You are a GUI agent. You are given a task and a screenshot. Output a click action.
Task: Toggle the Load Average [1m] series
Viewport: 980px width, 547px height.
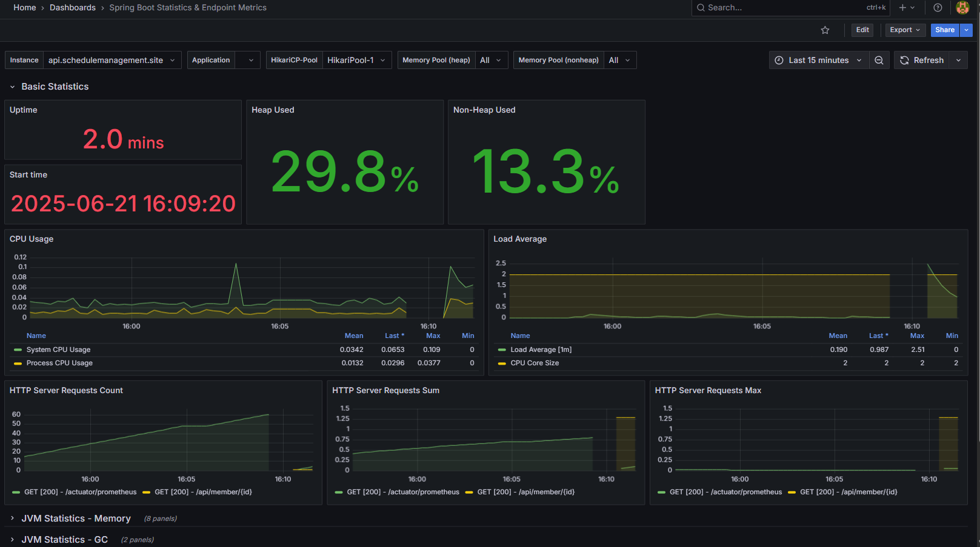[x=541, y=350]
